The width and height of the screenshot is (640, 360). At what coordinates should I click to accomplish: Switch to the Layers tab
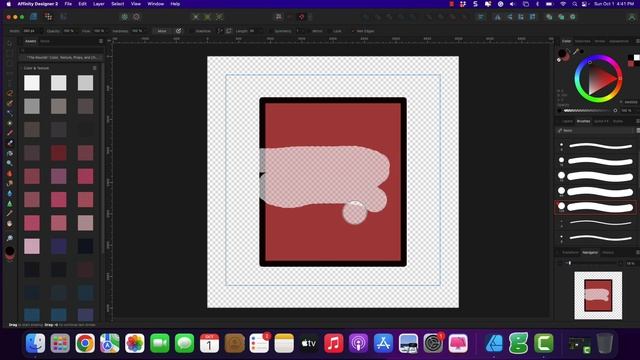pyautogui.click(x=567, y=121)
